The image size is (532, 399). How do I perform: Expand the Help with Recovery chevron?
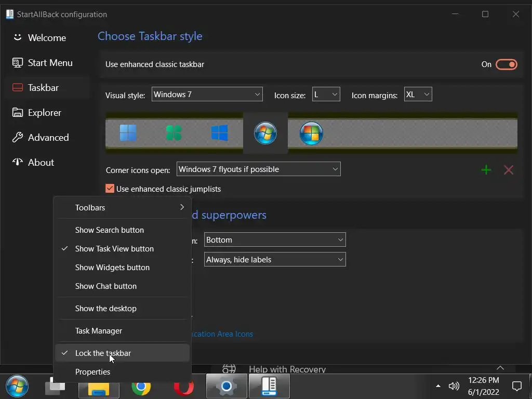pos(500,368)
